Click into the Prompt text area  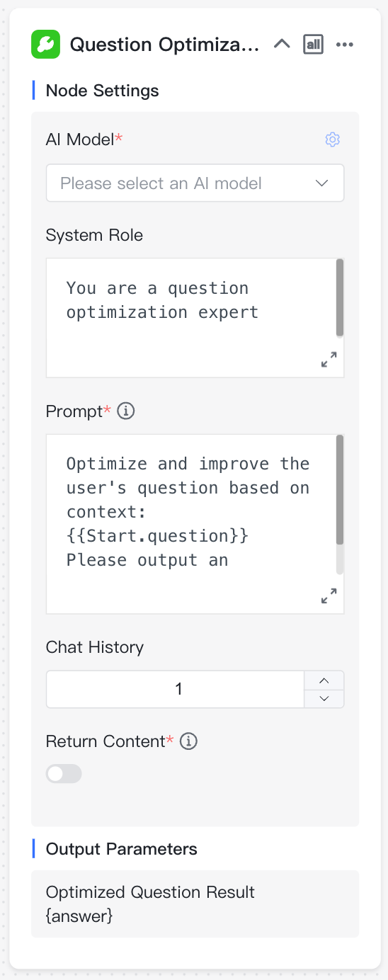coord(190,523)
